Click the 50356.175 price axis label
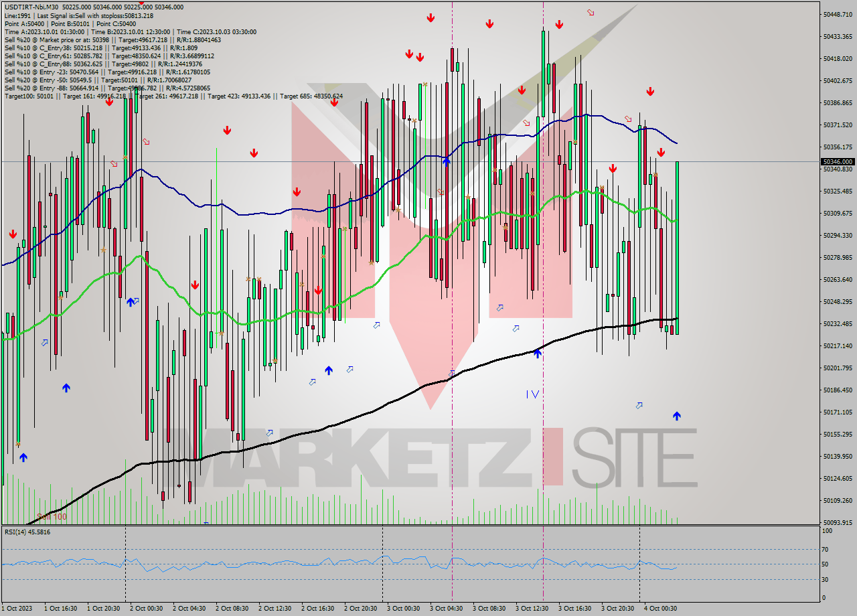857x616 pixels. 837,147
